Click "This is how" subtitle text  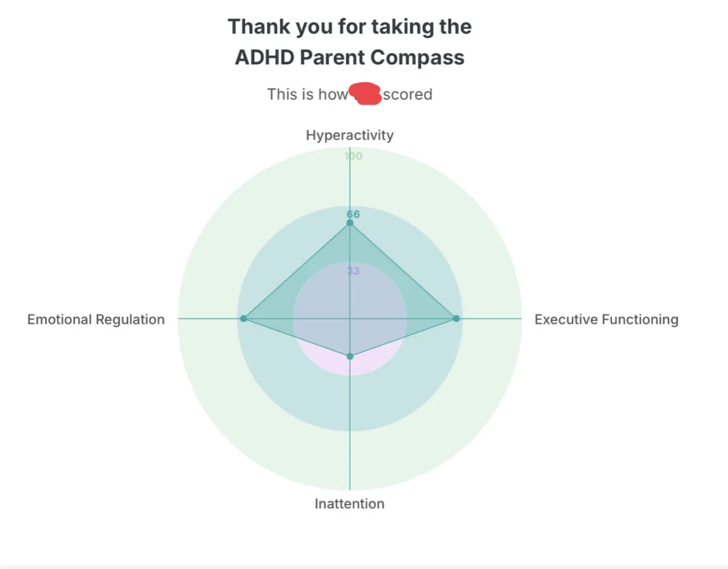click(307, 95)
